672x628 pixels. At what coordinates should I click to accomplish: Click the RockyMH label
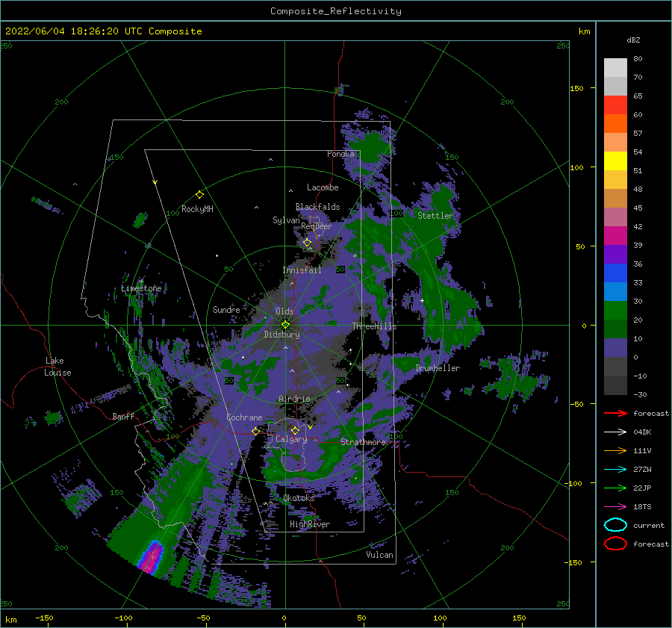(197, 209)
